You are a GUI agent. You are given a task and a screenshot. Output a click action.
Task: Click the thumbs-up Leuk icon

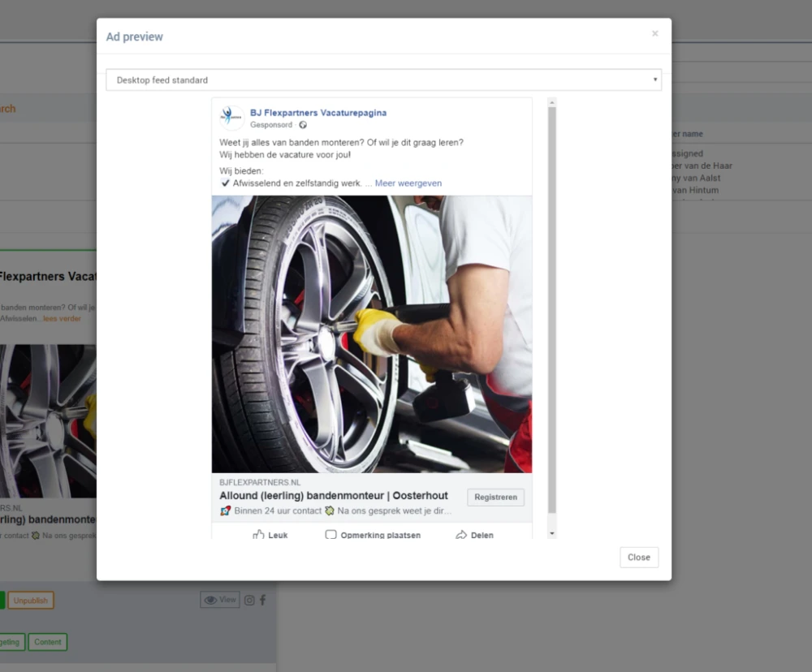(259, 535)
